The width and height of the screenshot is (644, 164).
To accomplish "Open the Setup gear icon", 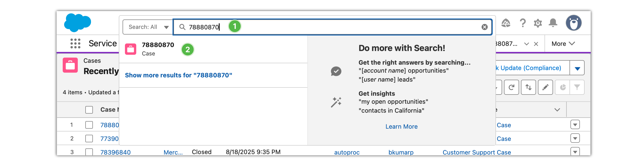I will click(537, 23).
